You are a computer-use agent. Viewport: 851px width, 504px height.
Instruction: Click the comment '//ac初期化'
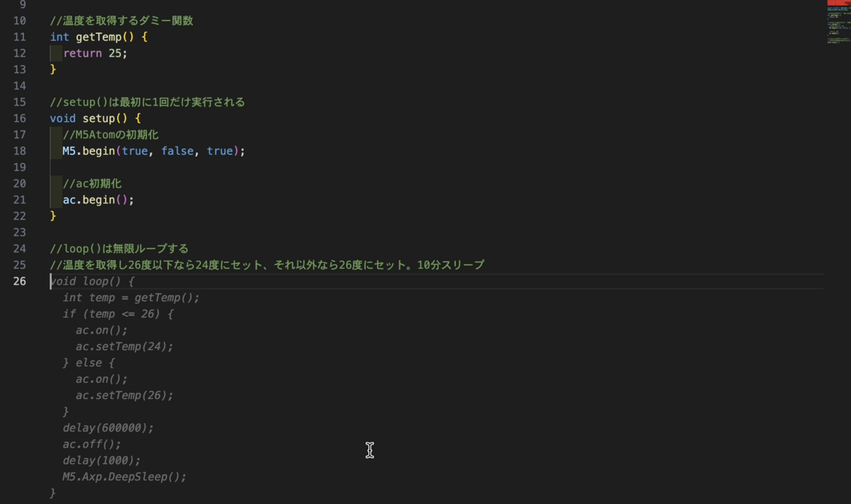[x=92, y=184]
